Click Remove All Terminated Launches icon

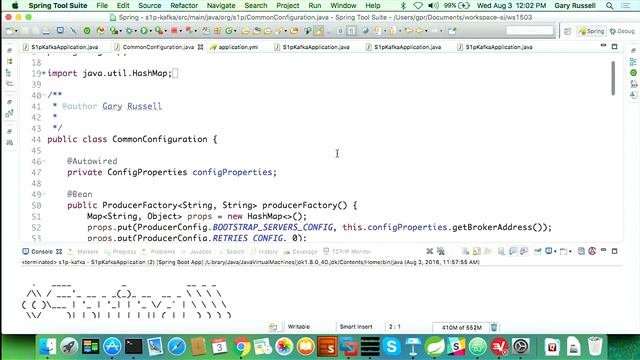coord(441,251)
